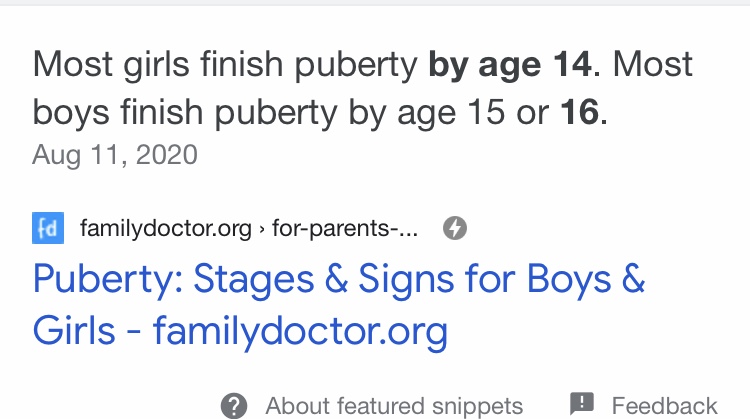Click "Girls - familydoctor.org" title line
This screenshot has height=419, width=750.
coord(240,331)
